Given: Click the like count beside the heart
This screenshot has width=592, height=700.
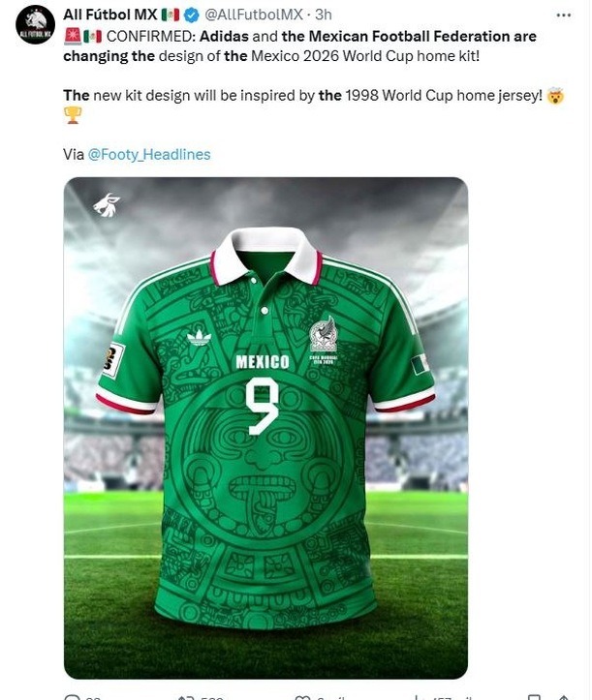Looking at the screenshot, I should [329, 698].
